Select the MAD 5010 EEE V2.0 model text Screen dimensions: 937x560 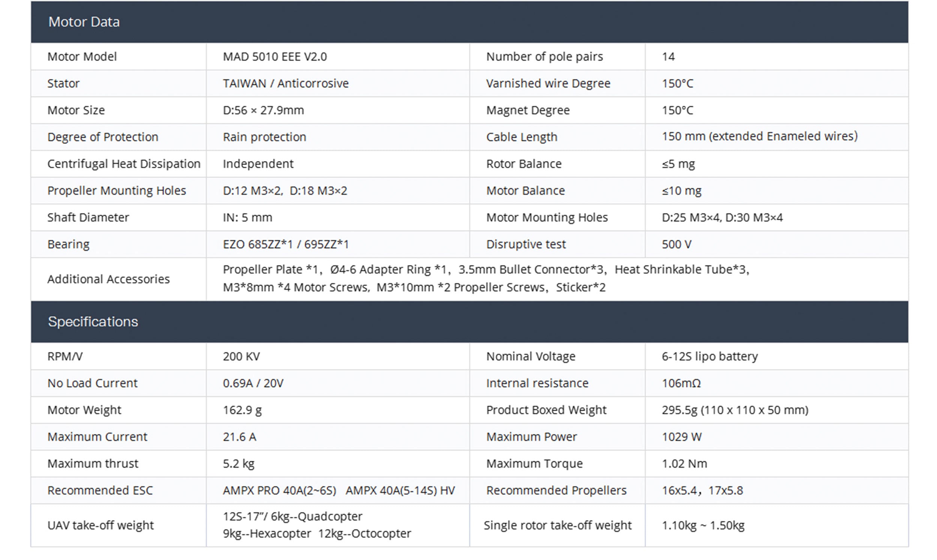[275, 57]
